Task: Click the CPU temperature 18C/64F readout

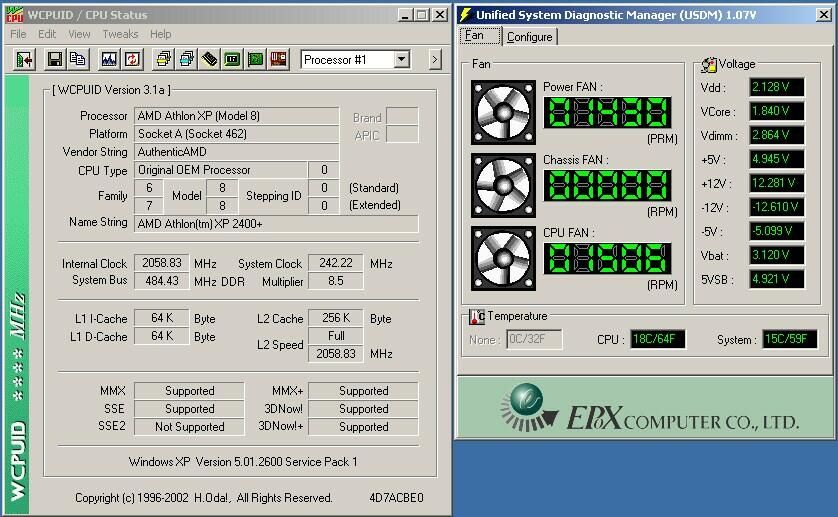Action: (x=658, y=339)
